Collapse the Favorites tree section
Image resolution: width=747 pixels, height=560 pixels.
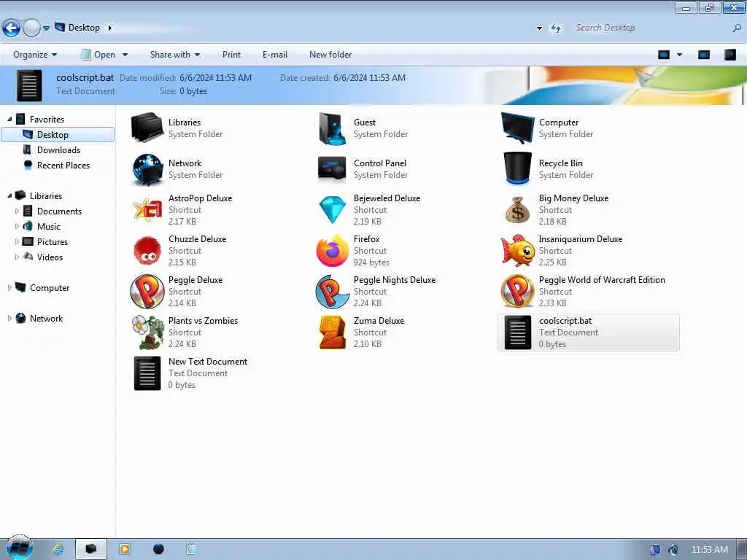[9, 119]
